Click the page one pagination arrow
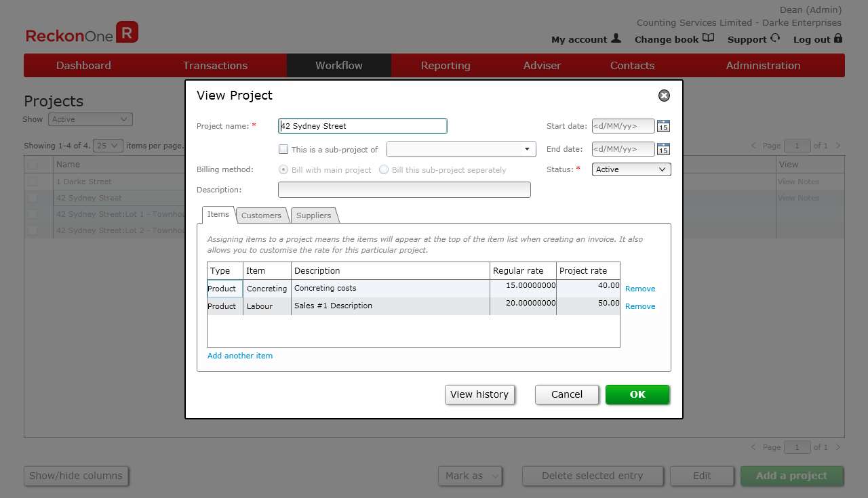 click(753, 144)
